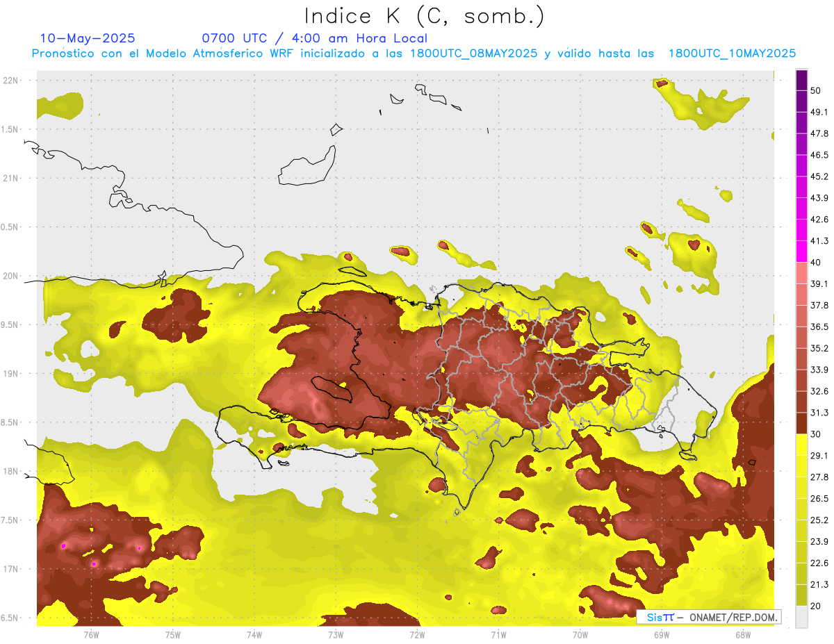Image resolution: width=834 pixels, height=644 pixels.
Task: Pick the gray colorbar segment below 20
Action: (x=801, y=617)
